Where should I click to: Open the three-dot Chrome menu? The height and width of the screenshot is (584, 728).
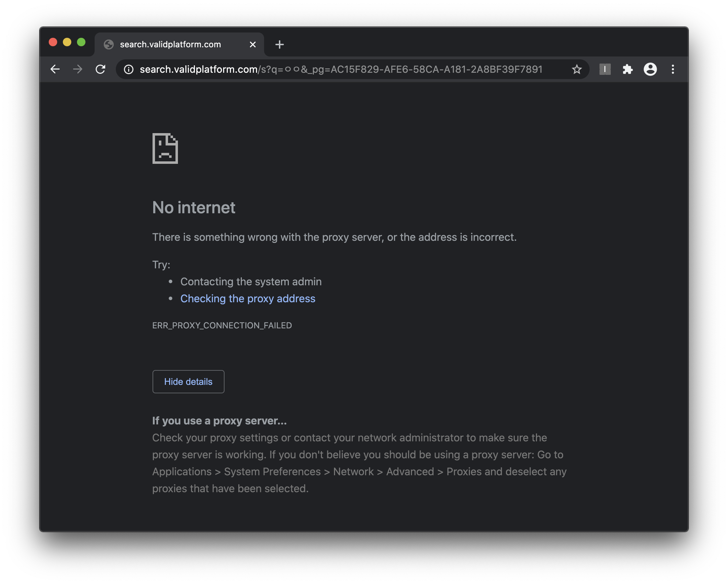(x=673, y=69)
